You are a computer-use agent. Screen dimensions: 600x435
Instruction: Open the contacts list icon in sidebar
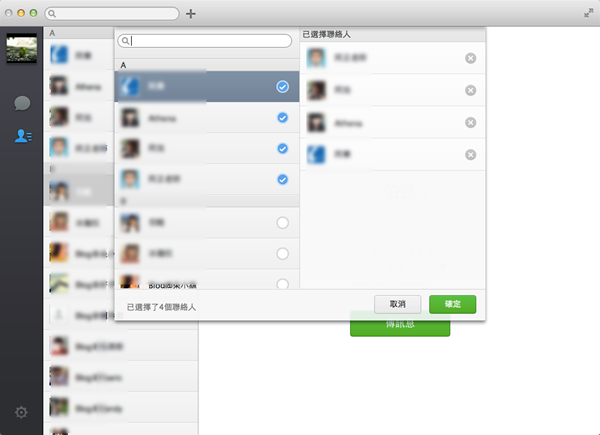pos(23,136)
